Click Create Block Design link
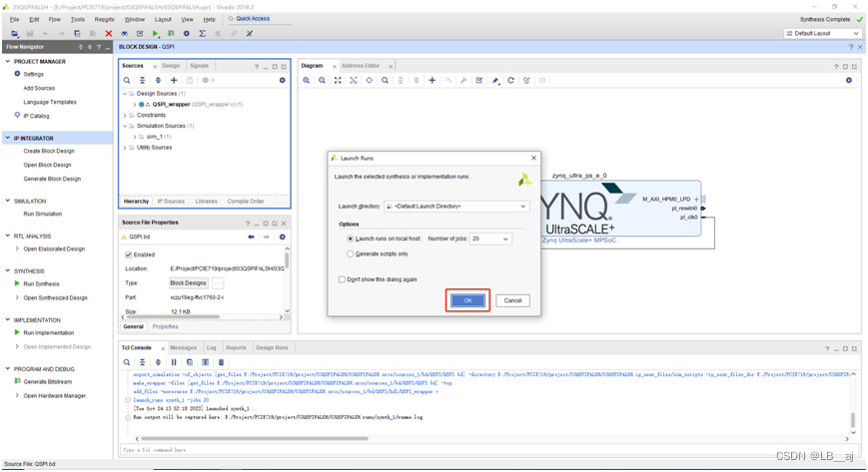This screenshot has width=868, height=472. click(49, 151)
